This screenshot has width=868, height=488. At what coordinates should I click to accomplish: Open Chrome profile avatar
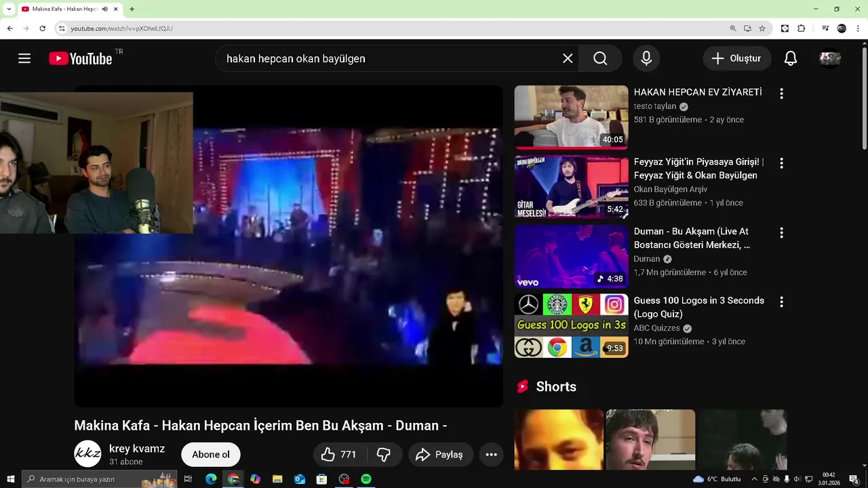click(842, 28)
